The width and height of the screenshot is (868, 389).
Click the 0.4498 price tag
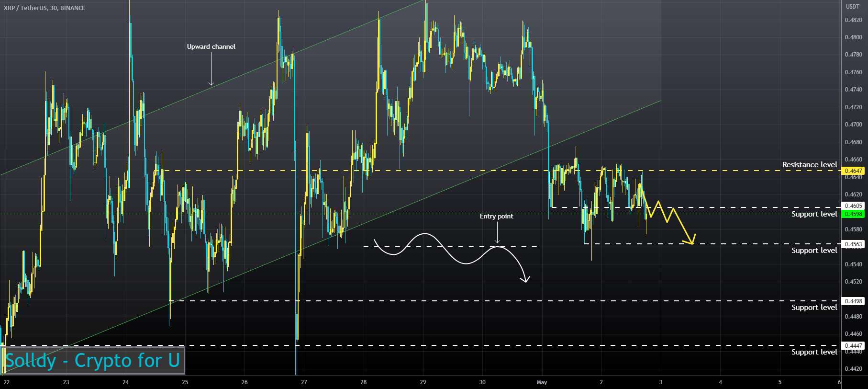click(853, 301)
